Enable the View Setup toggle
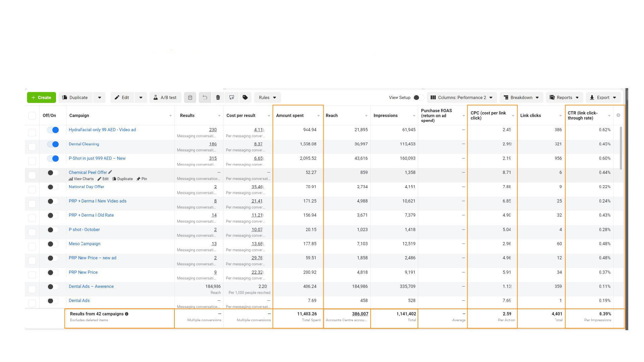644x362 pixels. pyautogui.click(x=418, y=98)
